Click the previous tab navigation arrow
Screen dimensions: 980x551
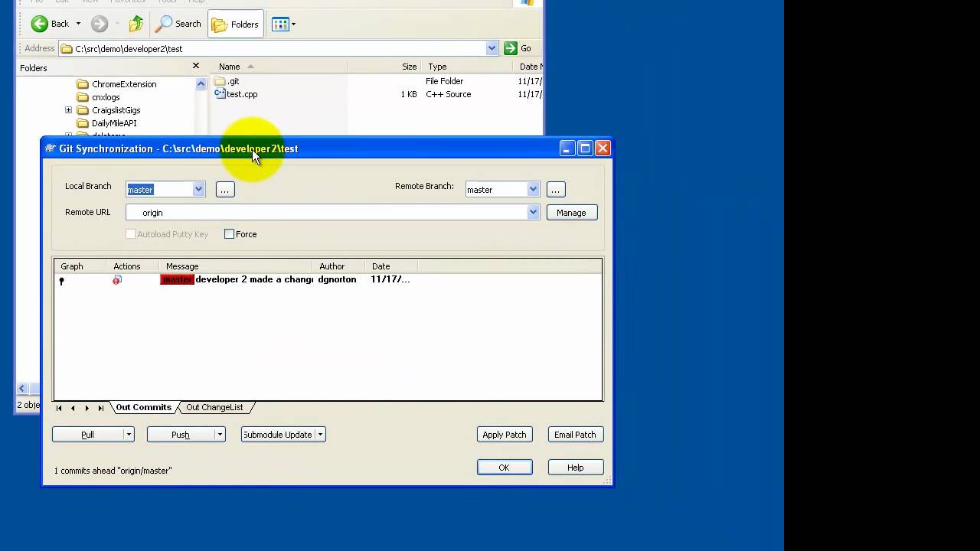(x=73, y=408)
